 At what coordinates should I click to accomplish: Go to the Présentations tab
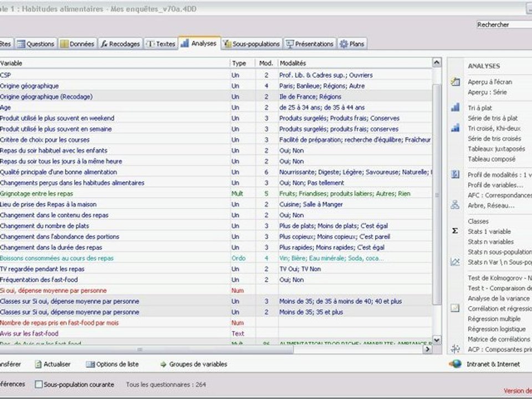pos(310,44)
